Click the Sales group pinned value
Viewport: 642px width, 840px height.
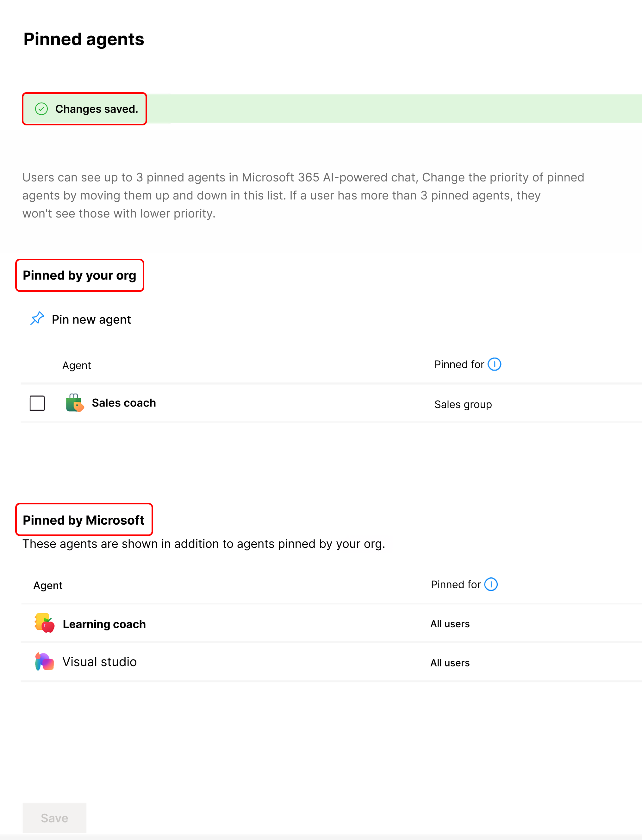(x=463, y=405)
